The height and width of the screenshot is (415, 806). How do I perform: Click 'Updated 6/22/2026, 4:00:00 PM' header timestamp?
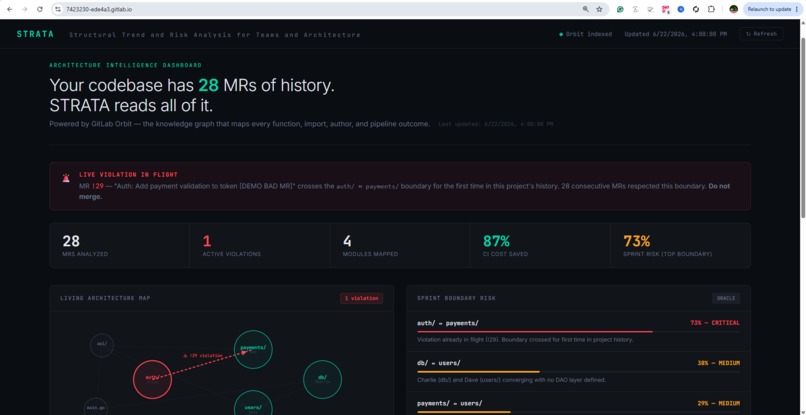coord(675,34)
